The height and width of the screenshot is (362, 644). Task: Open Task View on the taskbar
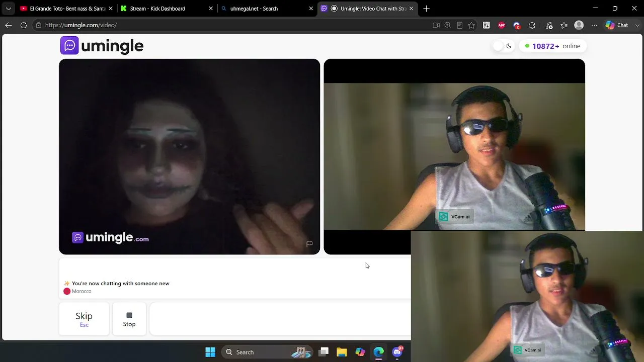click(x=324, y=352)
